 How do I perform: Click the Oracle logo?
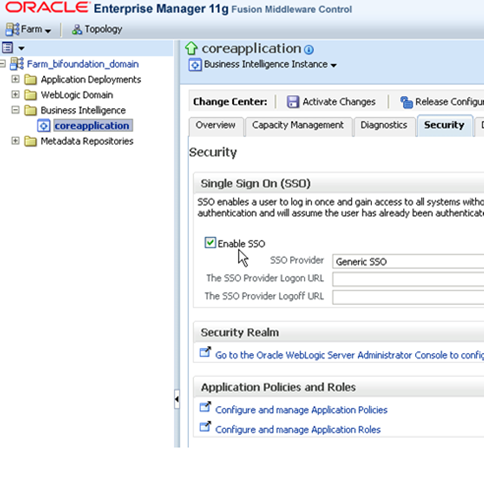[x=47, y=8]
